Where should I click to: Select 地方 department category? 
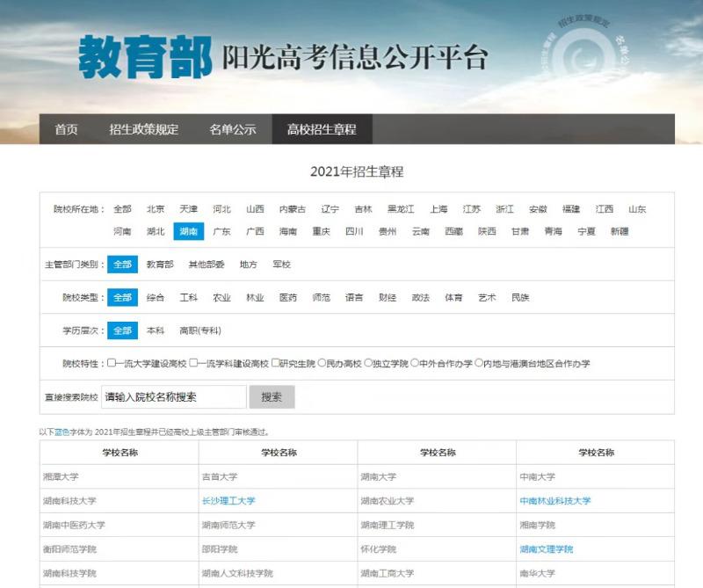coord(249,265)
